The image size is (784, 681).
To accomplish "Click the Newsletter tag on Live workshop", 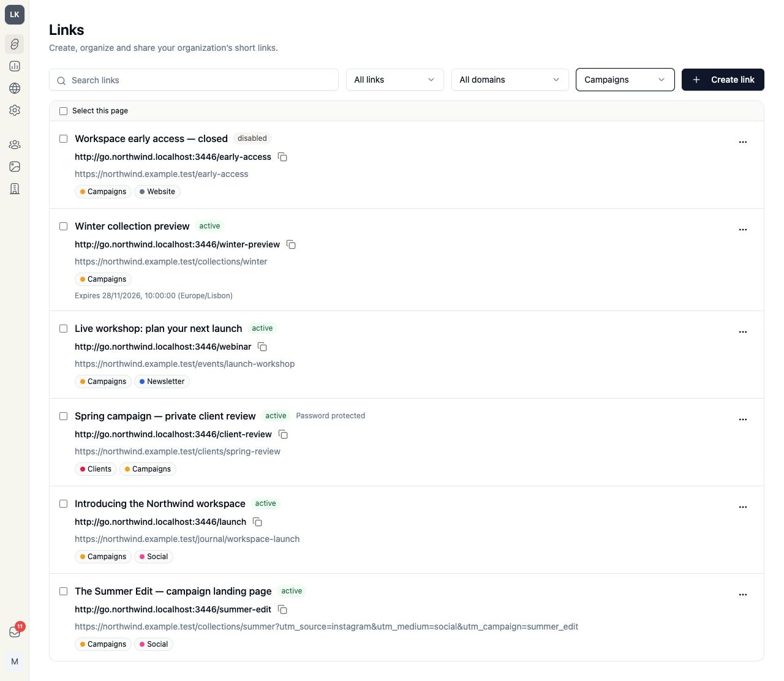I will tap(162, 382).
